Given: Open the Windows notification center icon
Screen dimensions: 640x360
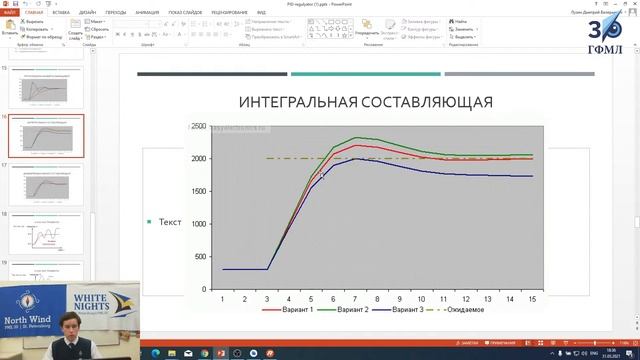Looking at the screenshot, I should point(630,353).
